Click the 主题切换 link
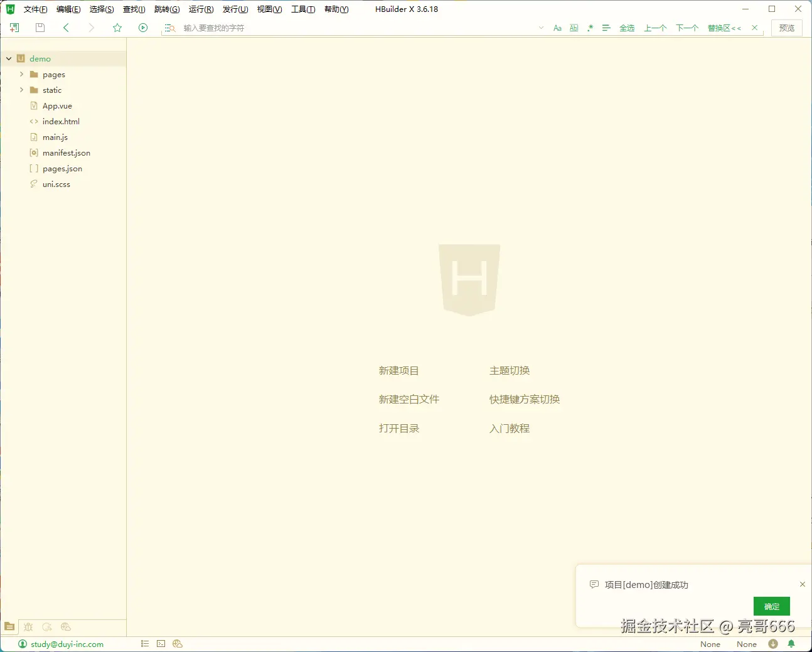Image resolution: width=812 pixels, height=652 pixels. 510,371
